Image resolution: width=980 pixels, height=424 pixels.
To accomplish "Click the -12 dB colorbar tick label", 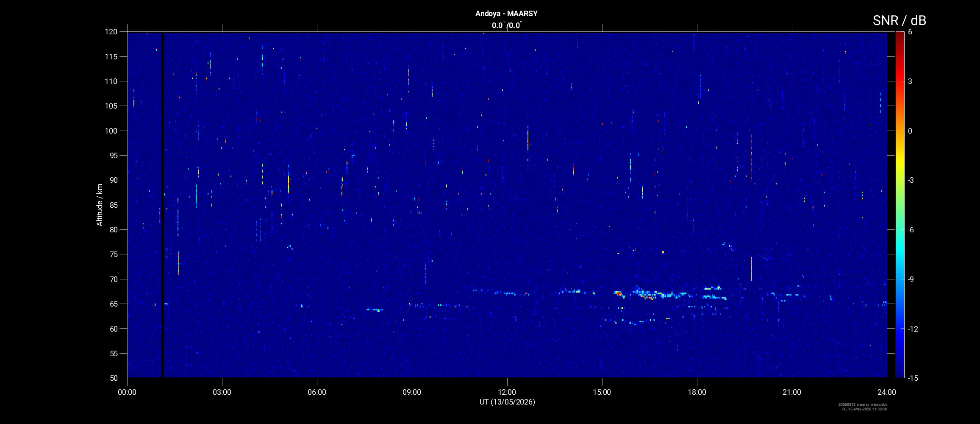I will (913, 329).
